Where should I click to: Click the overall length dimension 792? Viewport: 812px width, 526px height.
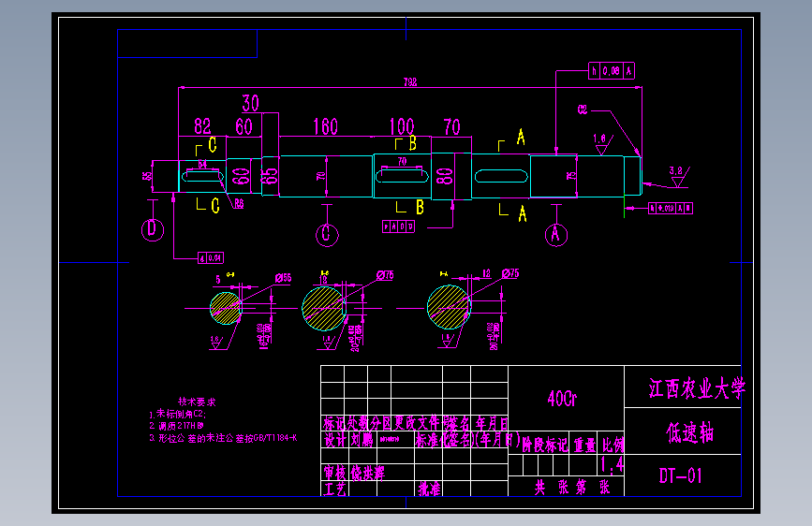point(409,81)
